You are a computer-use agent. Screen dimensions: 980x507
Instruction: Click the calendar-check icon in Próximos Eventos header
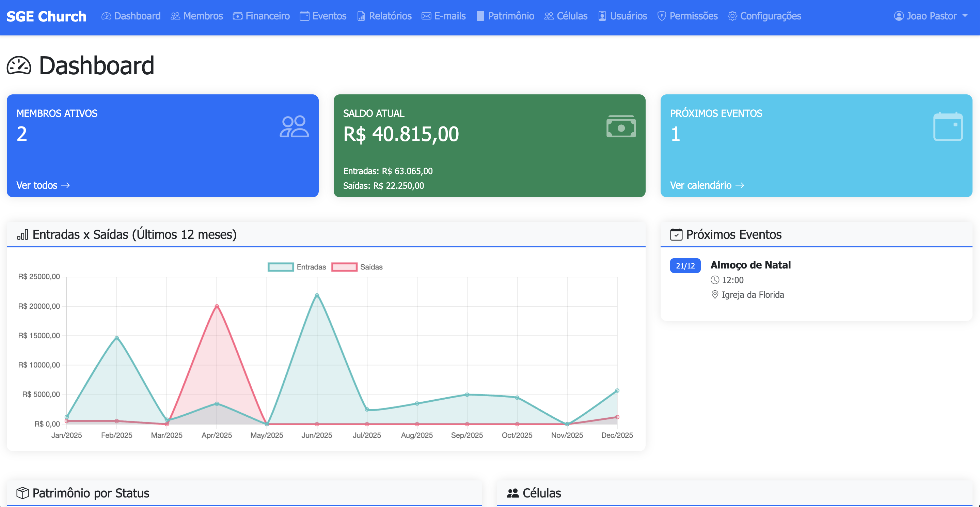[676, 234]
